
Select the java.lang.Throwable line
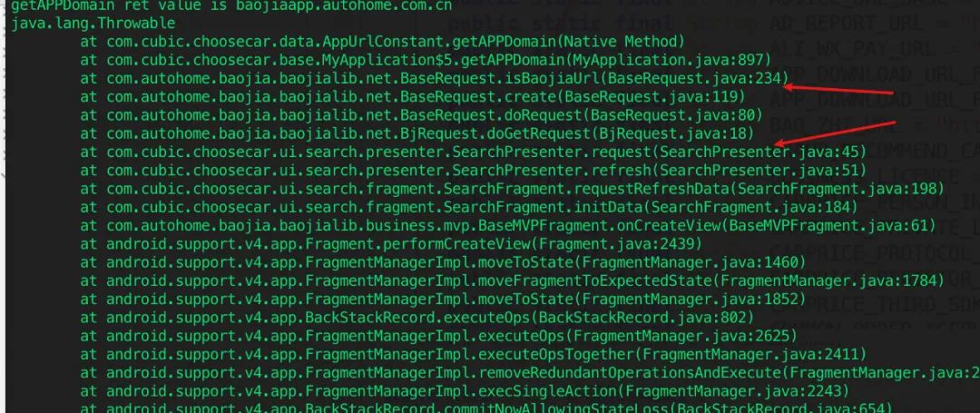pyautogui.click(x=93, y=25)
